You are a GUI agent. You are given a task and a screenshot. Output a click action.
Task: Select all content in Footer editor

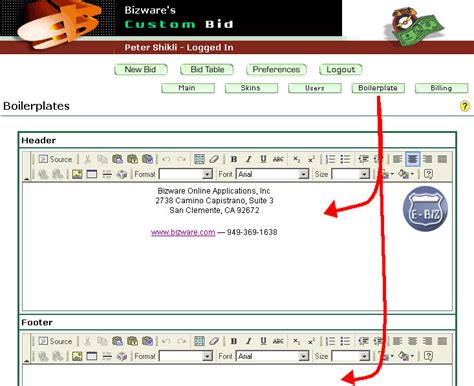coord(199,341)
